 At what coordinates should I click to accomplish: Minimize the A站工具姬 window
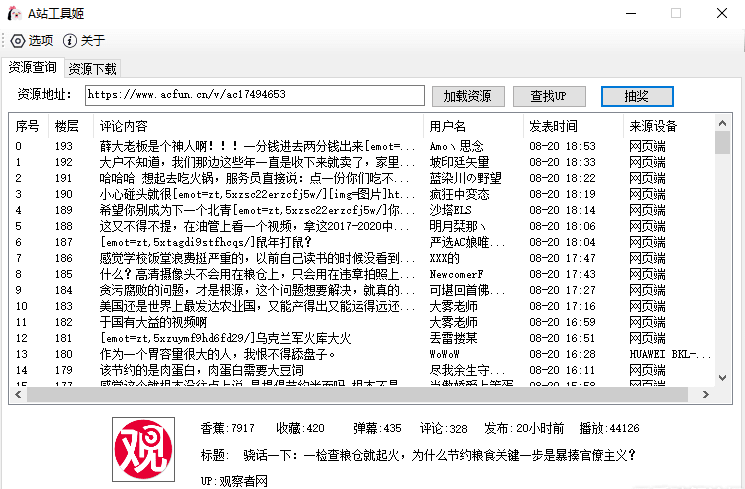coord(631,13)
